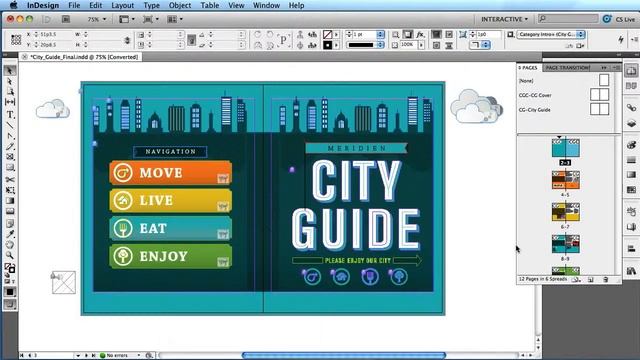Open the object style Category Intro dropdown
This screenshot has height=360, width=640.
click(x=581, y=34)
